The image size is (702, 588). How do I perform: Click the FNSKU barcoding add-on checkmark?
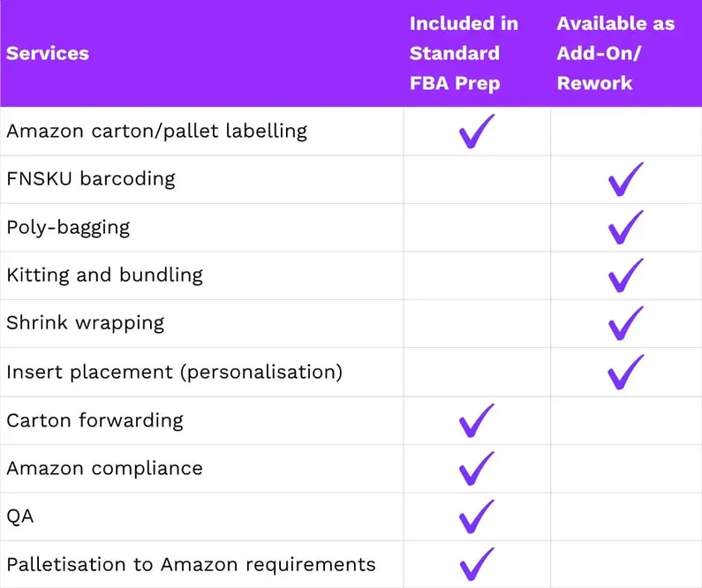(x=626, y=179)
